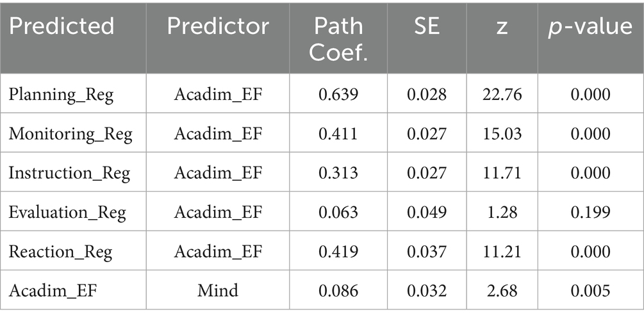644x321 pixels.
Task: Select the Planning_Reg row label
Action: click(61, 95)
